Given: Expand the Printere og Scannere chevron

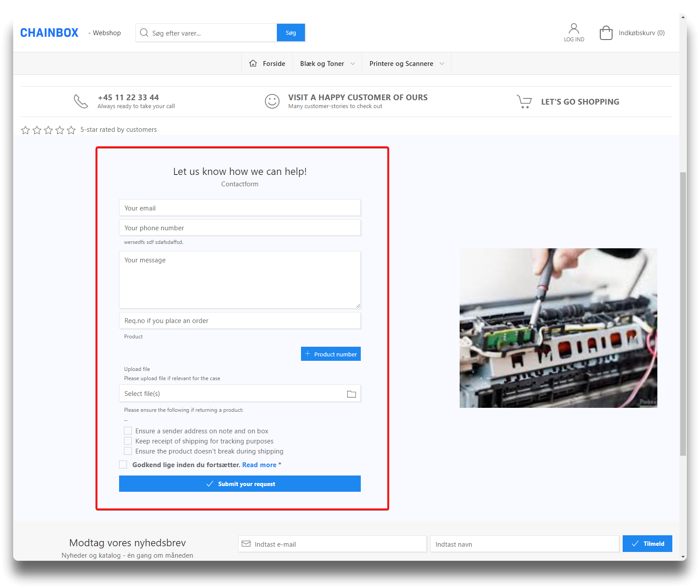Looking at the screenshot, I should 442,64.
